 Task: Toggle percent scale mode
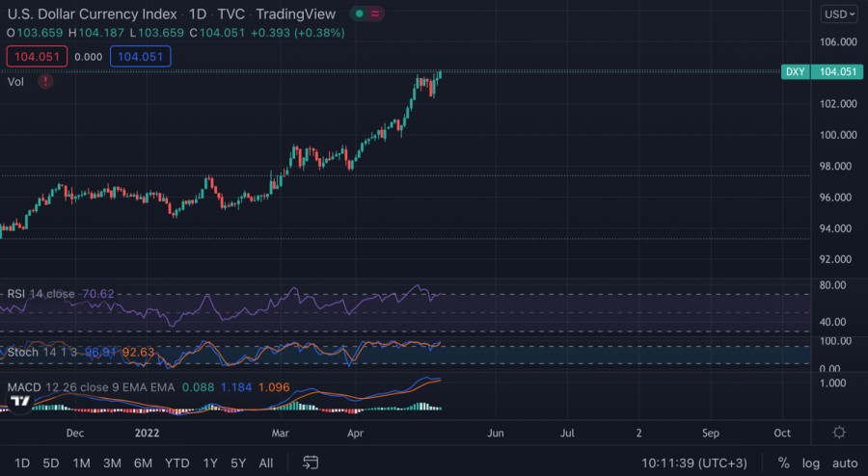[783, 463]
